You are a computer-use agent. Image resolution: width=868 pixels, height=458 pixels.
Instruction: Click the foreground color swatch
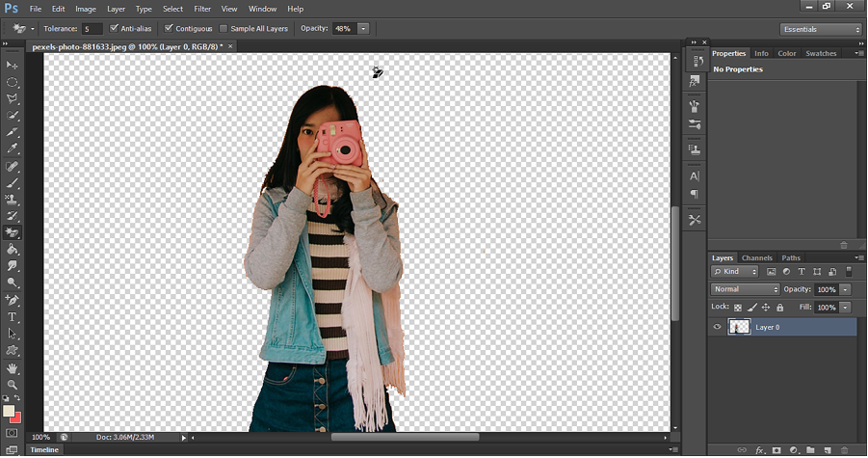point(9,411)
